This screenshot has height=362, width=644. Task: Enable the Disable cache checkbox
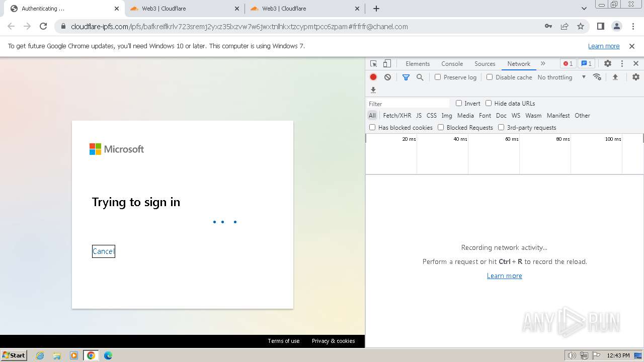click(x=490, y=77)
